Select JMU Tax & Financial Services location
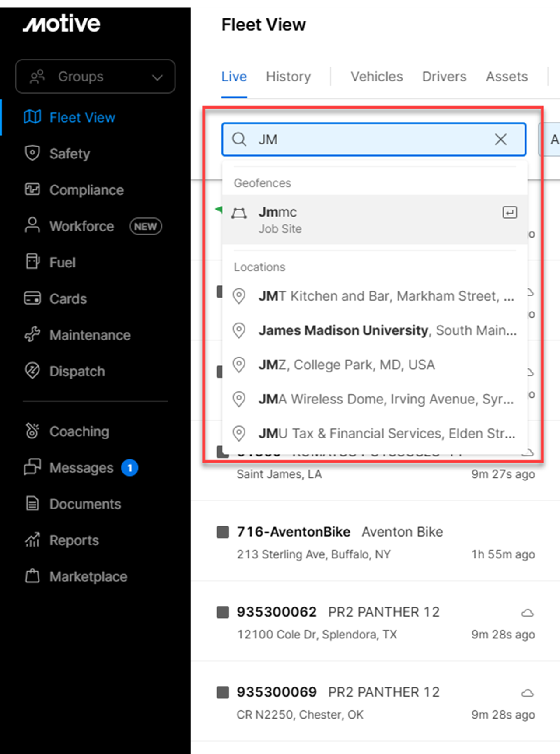 [x=375, y=434]
